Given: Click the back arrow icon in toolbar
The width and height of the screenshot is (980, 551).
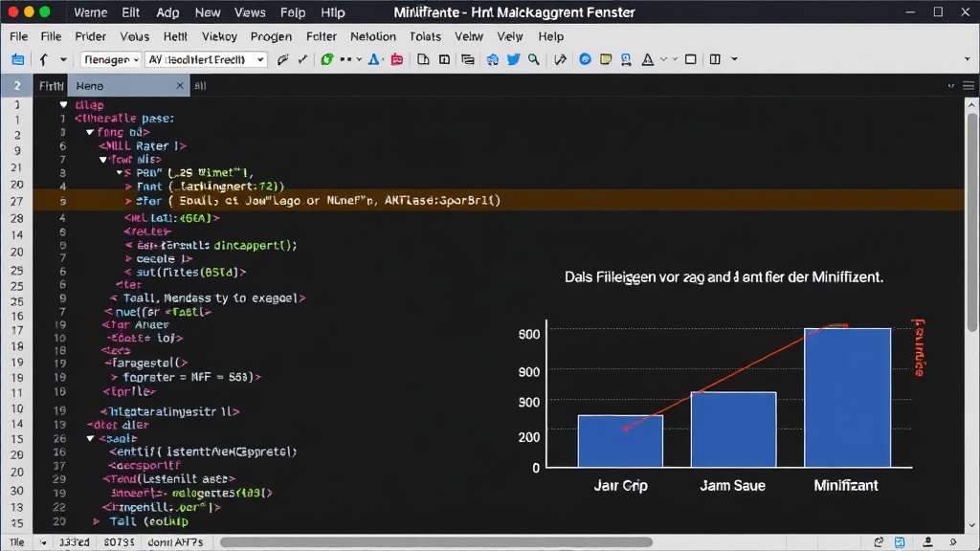Looking at the screenshot, I should point(43,59).
